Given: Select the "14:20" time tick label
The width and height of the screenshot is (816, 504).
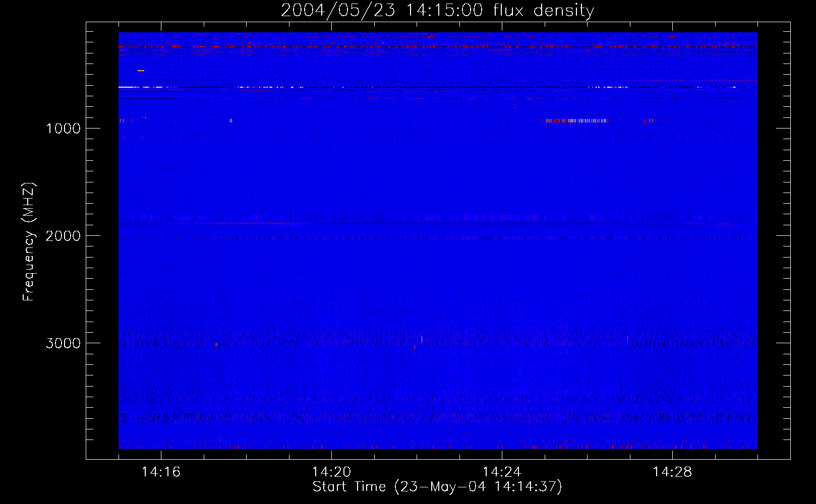Looking at the screenshot, I should coord(331,472).
